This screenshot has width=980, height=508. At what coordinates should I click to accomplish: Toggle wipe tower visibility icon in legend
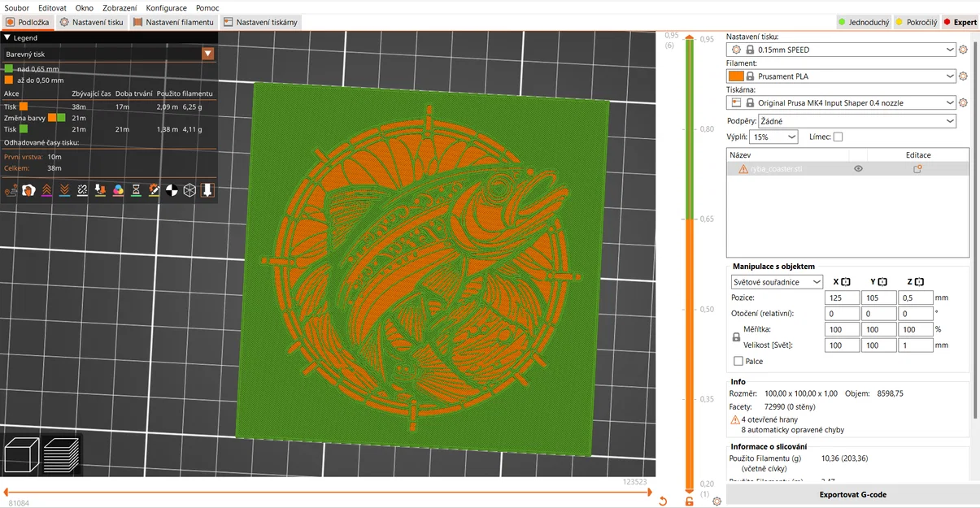28,190
